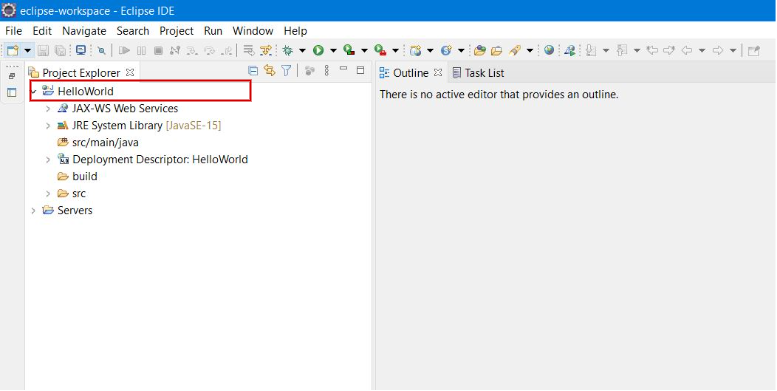Click the Skip All Breakpoints icon
This screenshot has height=391, width=777.
pos(102,50)
